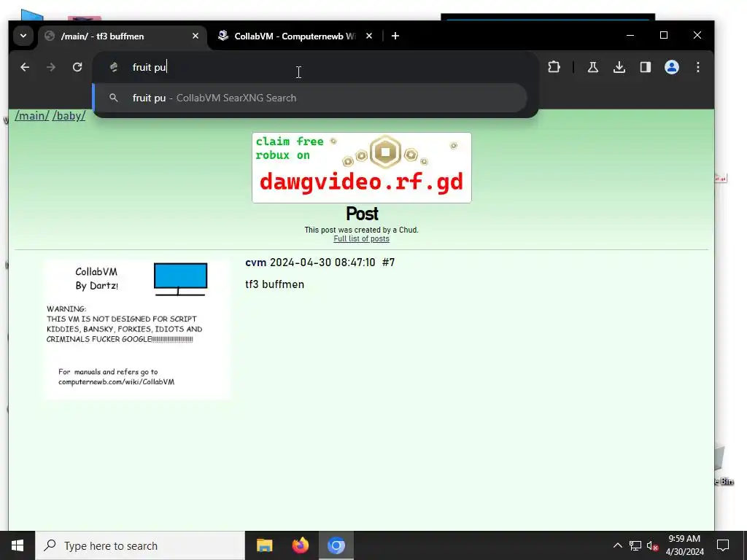The height and width of the screenshot is (560, 747).
Task: Close the '/main/ - tf3 buffmen' tab
Action: [196, 36]
